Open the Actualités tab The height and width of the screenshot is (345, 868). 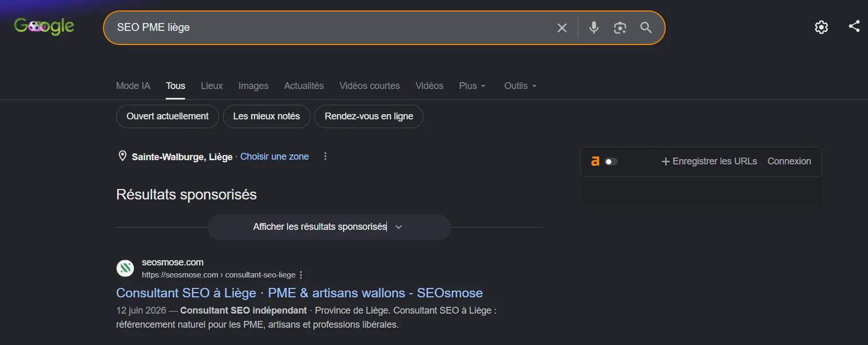coord(304,86)
